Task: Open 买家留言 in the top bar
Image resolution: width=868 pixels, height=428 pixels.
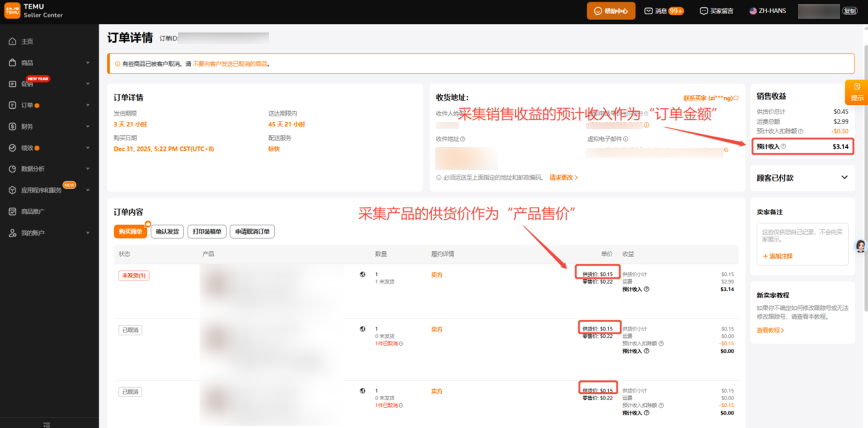Action: point(717,11)
